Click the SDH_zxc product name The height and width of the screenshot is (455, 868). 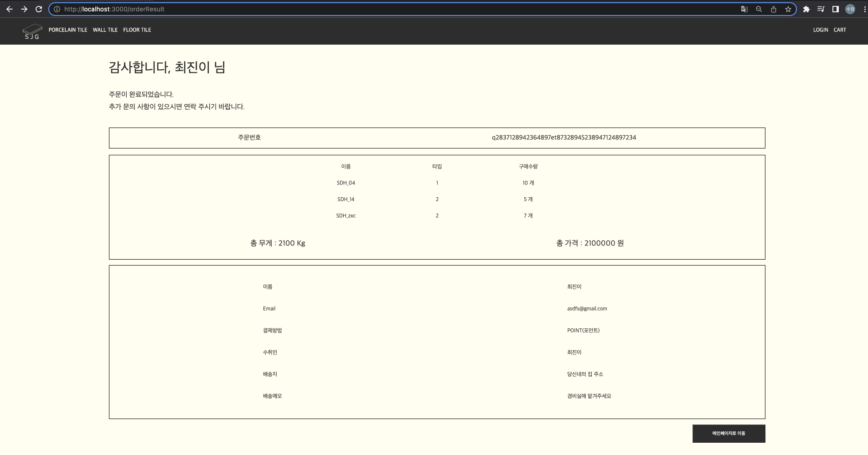tap(346, 216)
